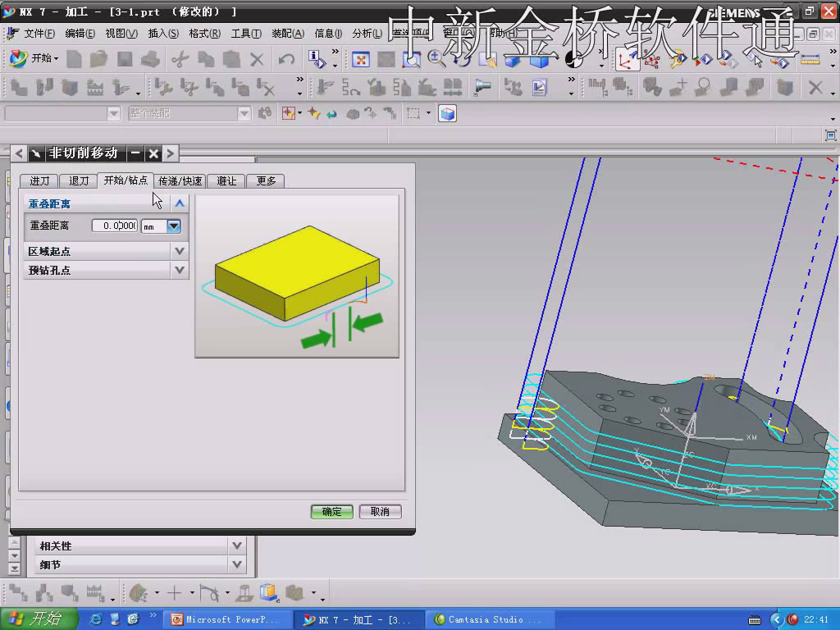Click the Fit view icon
This screenshot has width=840, height=630.
point(361,59)
